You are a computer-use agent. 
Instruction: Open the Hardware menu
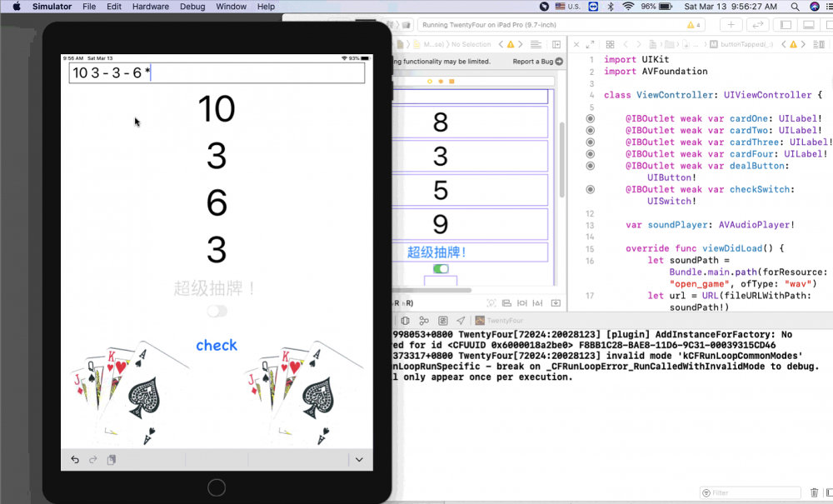[150, 7]
